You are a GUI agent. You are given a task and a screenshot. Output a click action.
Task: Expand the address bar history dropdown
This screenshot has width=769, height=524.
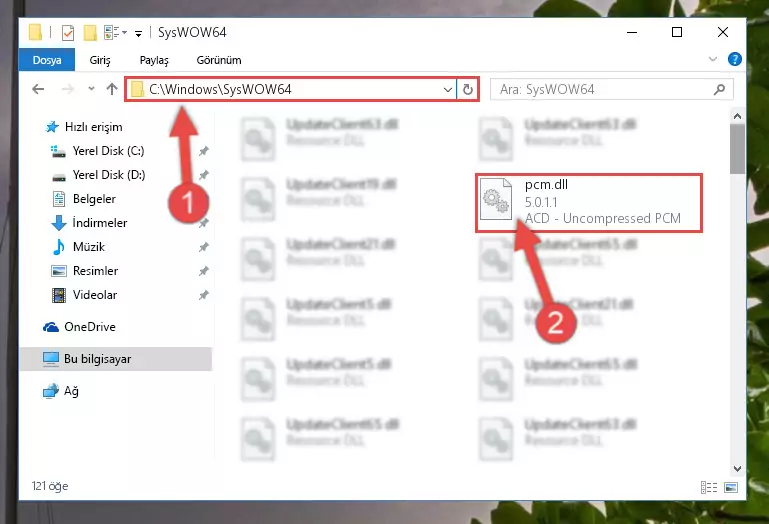tap(447, 89)
